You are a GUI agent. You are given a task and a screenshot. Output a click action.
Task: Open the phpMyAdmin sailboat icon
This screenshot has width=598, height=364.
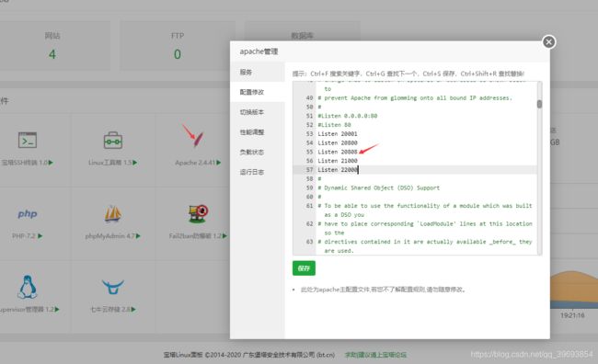(x=113, y=213)
